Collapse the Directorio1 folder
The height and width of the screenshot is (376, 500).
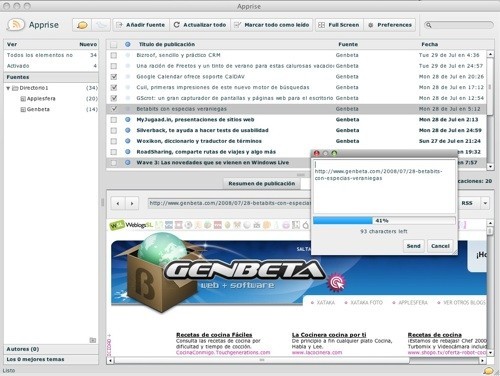coord(8,88)
